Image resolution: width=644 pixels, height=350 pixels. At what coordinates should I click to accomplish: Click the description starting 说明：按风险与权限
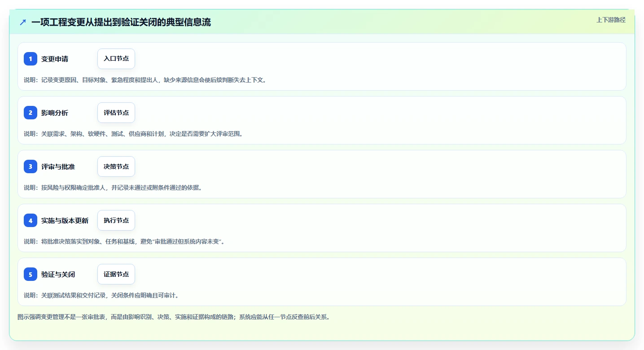(x=114, y=188)
